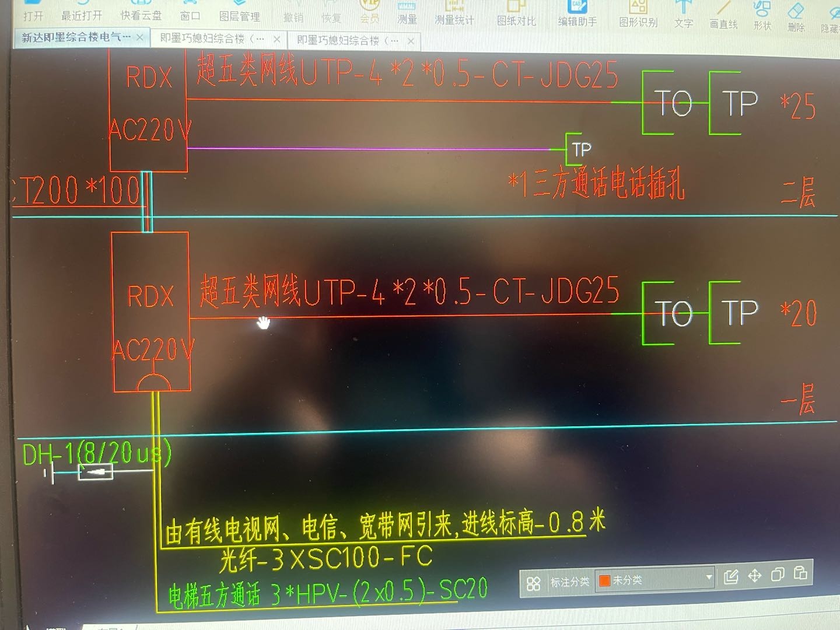
Task: Close the second 即墨巧媳妇综合楼 tab
Action: click(276, 39)
